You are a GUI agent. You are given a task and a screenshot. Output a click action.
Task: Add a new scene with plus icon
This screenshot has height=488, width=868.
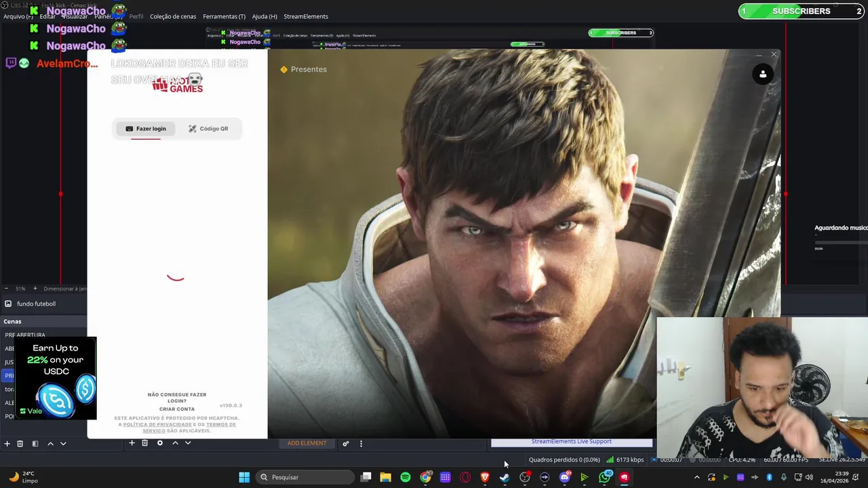pyautogui.click(x=7, y=443)
